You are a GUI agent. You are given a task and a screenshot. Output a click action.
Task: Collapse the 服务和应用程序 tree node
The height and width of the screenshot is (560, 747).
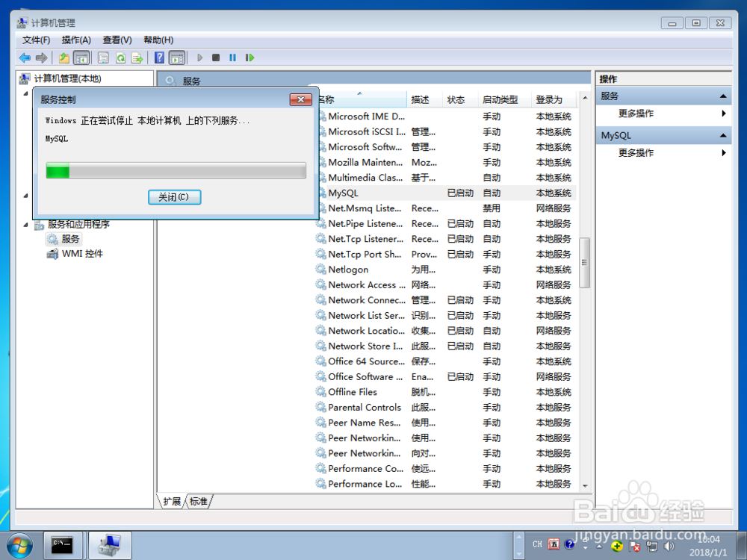pyautogui.click(x=25, y=225)
